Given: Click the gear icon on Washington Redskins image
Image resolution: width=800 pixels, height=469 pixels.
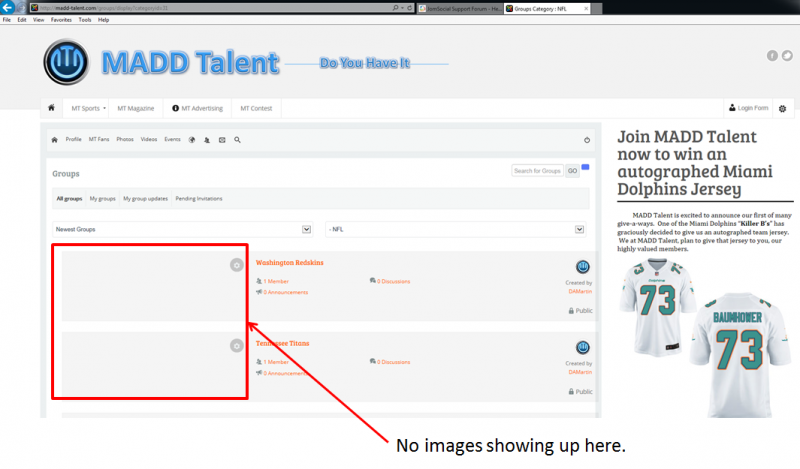Looking at the screenshot, I should click(236, 265).
